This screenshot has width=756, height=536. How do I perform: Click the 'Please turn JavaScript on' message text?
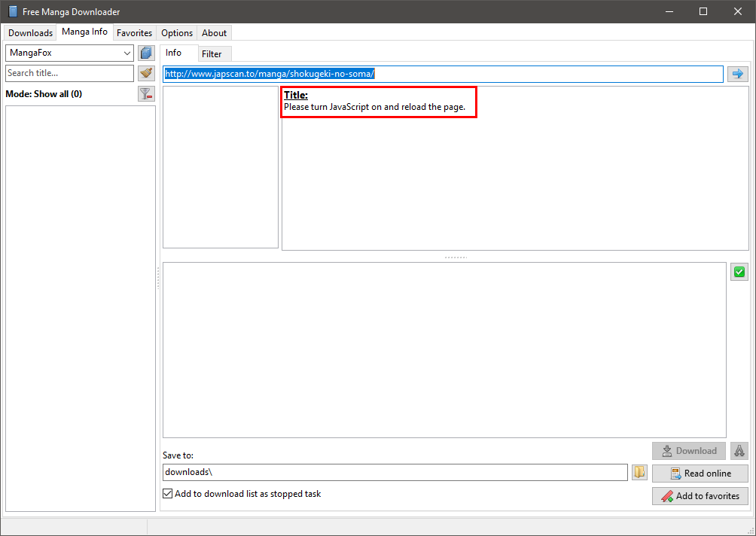pyautogui.click(x=375, y=107)
